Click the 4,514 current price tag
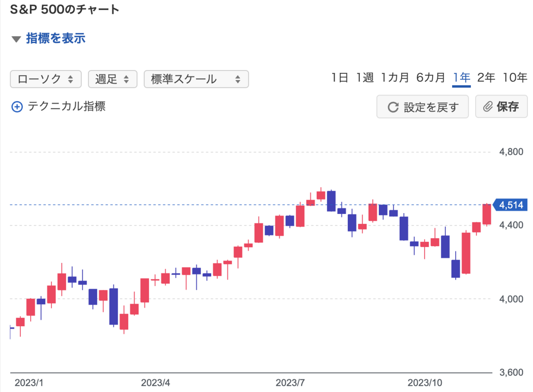The width and height of the screenshot is (533, 392). click(510, 205)
